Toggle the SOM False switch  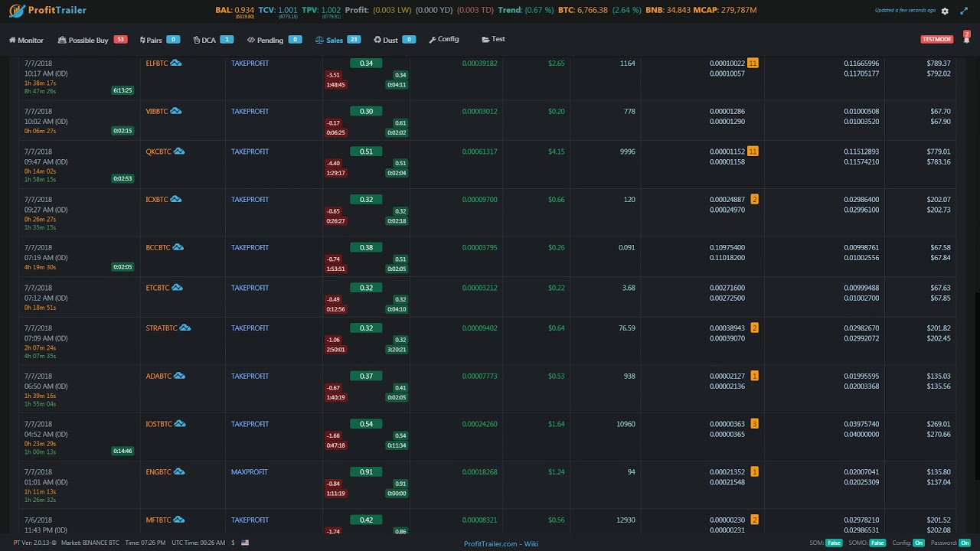(x=834, y=543)
